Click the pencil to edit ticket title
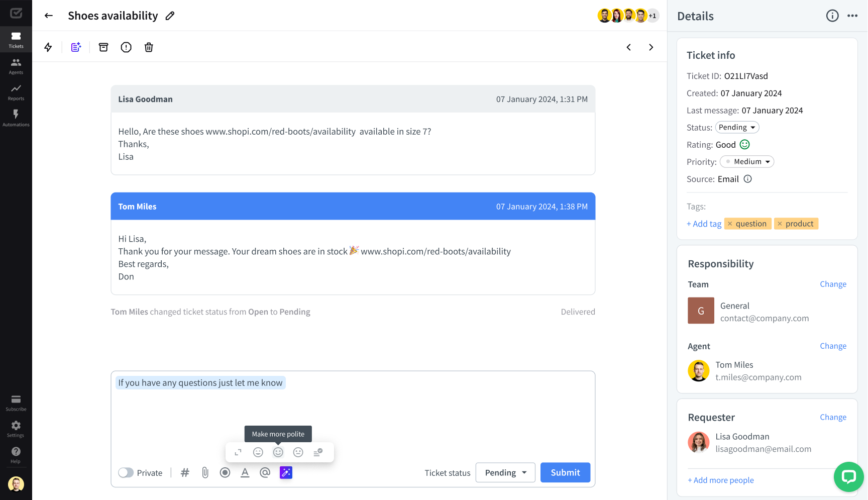 coord(170,16)
